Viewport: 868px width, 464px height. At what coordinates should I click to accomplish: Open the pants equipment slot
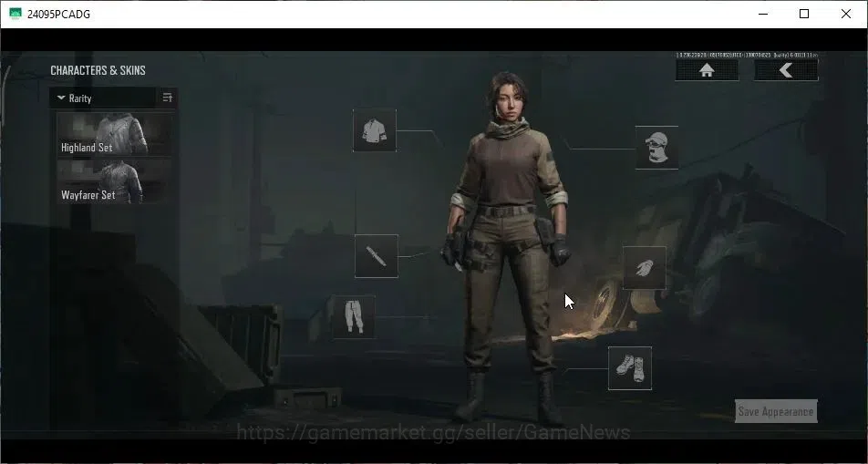click(x=354, y=316)
